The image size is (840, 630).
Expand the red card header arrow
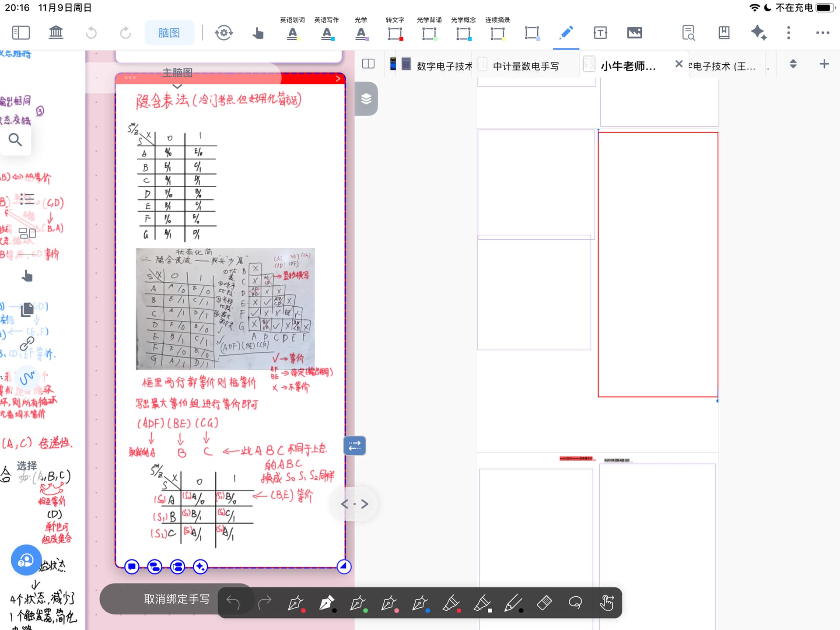338,79
